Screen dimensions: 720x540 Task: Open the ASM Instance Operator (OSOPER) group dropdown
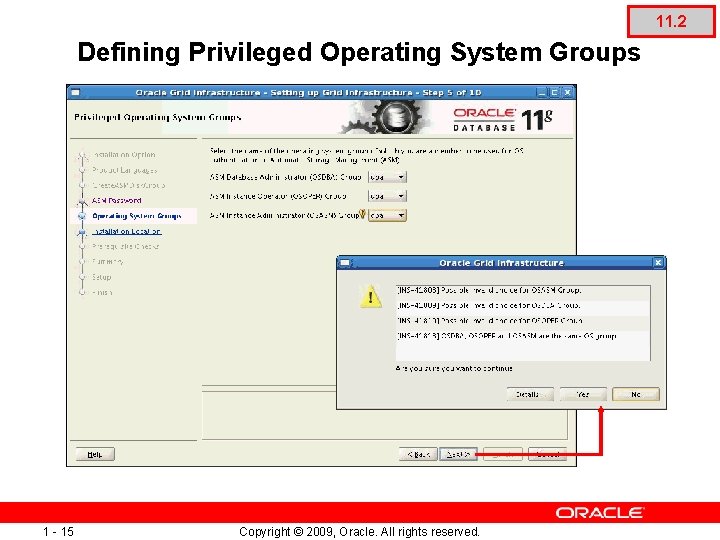coord(387,196)
